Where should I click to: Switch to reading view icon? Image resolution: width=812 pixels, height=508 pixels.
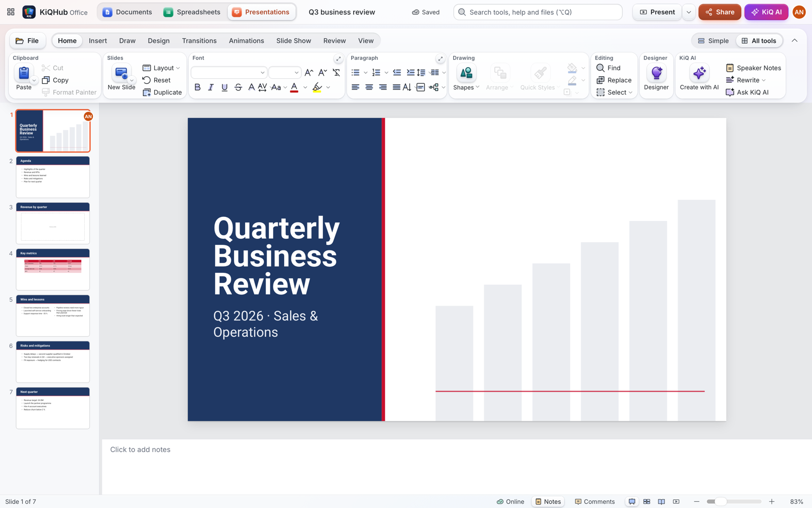coord(661,501)
